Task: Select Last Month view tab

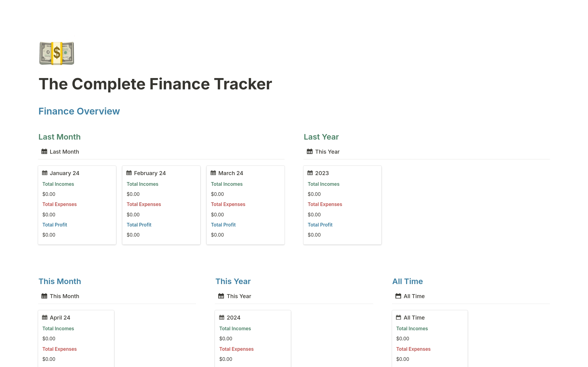Action: (x=60, y=152)
